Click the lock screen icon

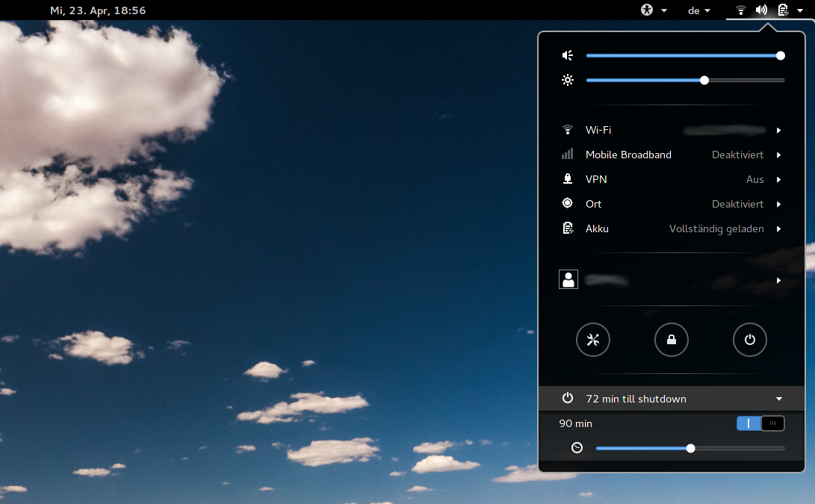tap(671, 340)
